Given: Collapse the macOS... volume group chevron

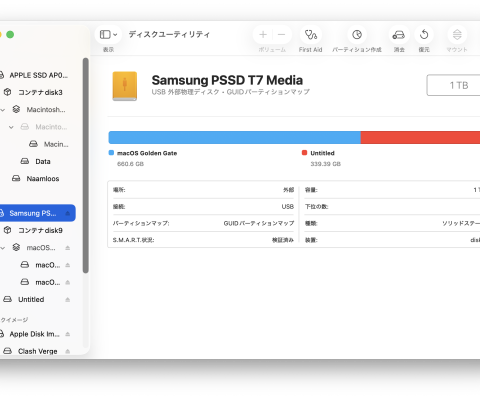Looking at the screenshot, I should point(3,248).
